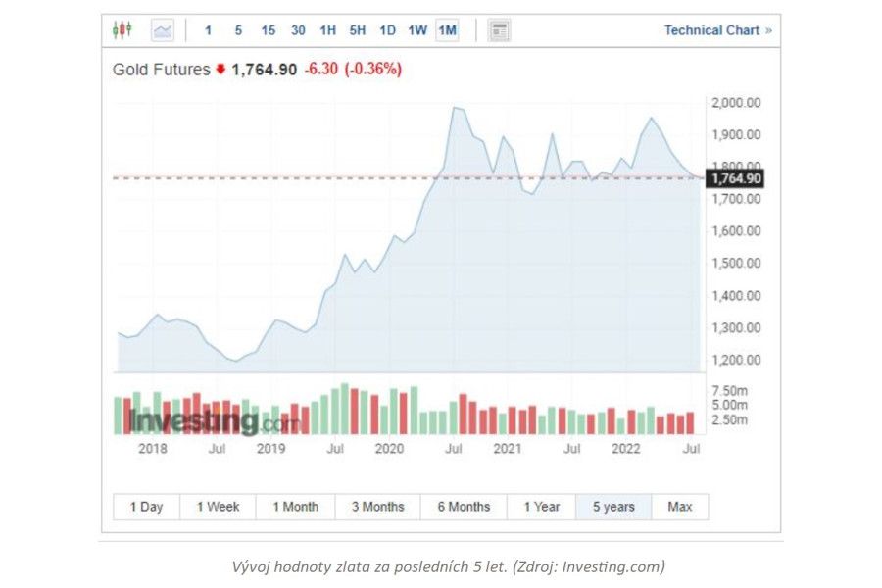Click the 6 Months range button
Screen dimensions: 882x588
464,507
